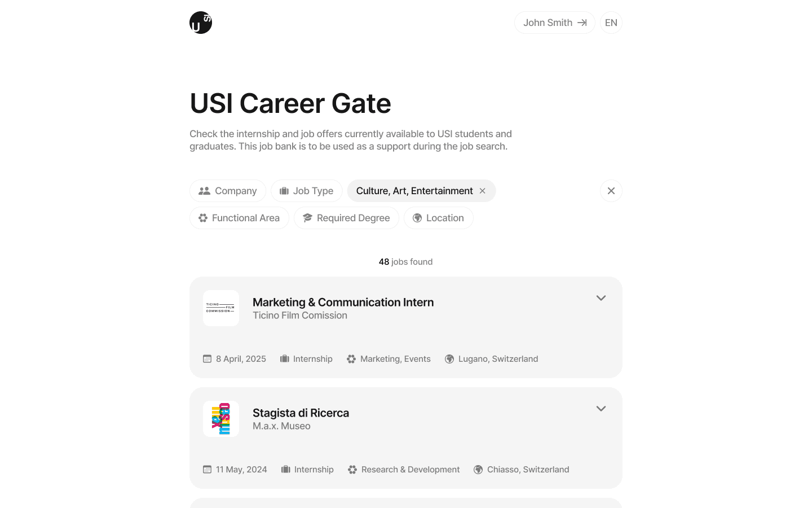Screen dimensions: 812x508
Task: Expand the Stagista di Ricerca job card
Action: [601, 409]
